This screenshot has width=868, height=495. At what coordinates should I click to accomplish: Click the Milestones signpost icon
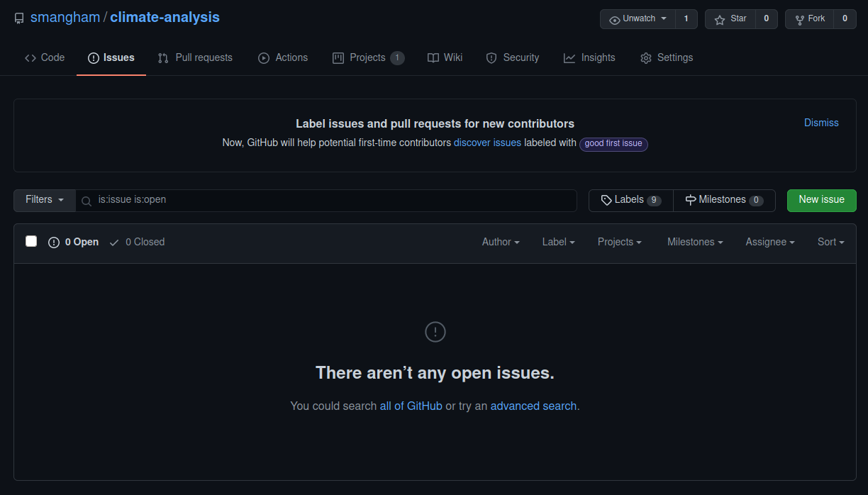(691, 199)
